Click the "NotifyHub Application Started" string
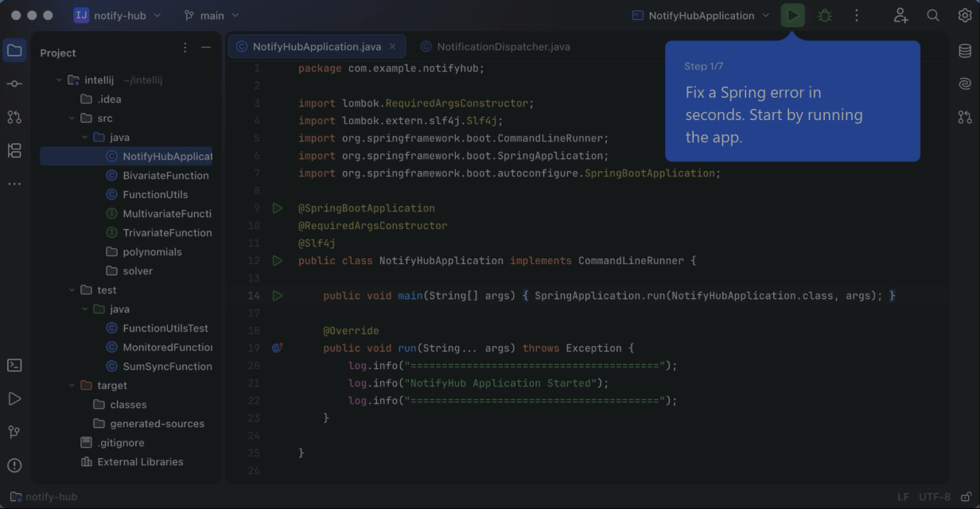The image size is (980, 509). [500, 383]
